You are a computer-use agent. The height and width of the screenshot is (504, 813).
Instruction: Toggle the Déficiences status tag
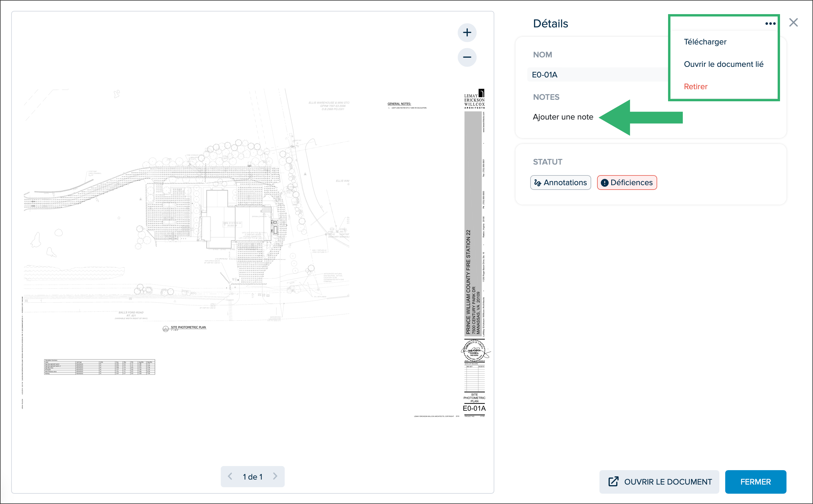tap(627, 183)
